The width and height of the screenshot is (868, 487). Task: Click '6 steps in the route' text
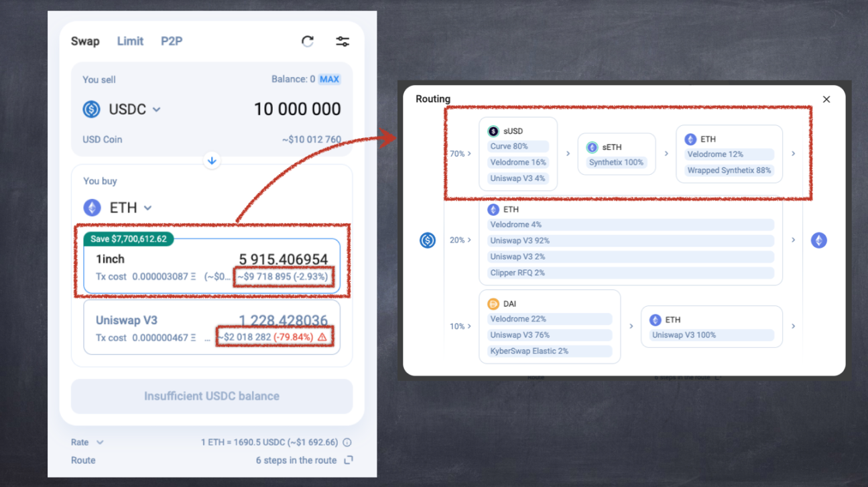(296, 460)
